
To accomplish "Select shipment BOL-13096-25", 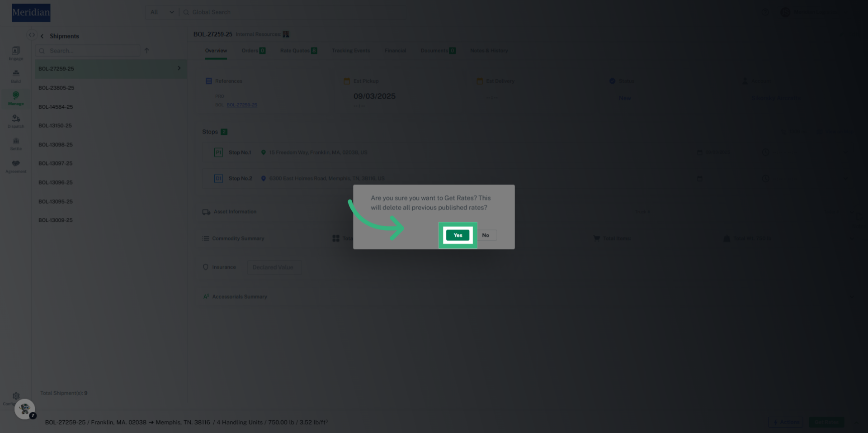I will click(x=111, y=182).
